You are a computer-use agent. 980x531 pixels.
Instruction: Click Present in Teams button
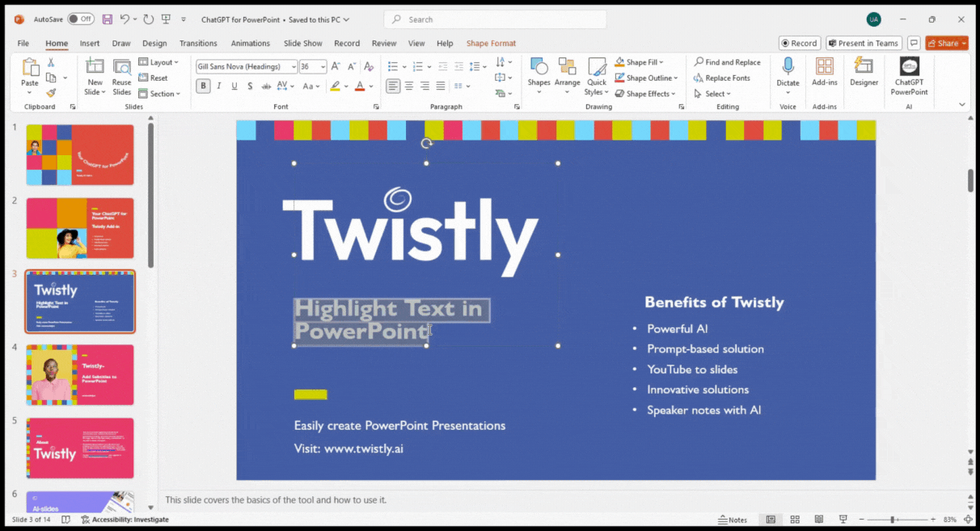(x=864, y=44)
